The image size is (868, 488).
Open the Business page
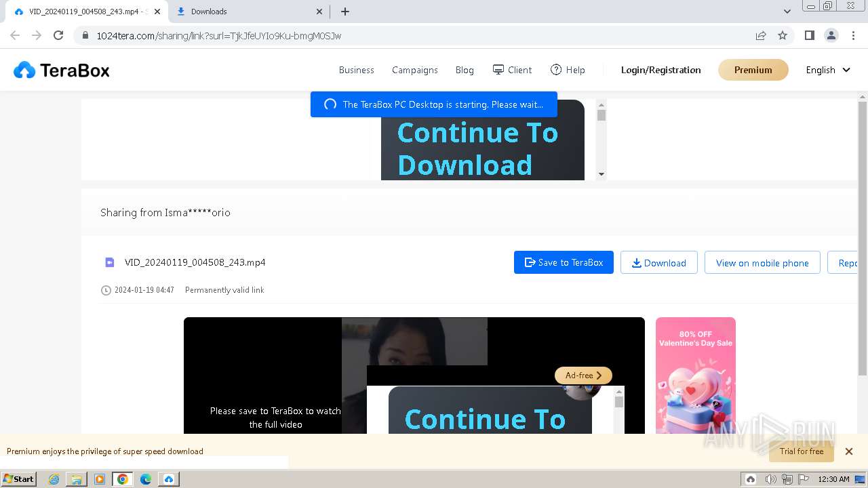pyautogui.click(x=356, y=70)
